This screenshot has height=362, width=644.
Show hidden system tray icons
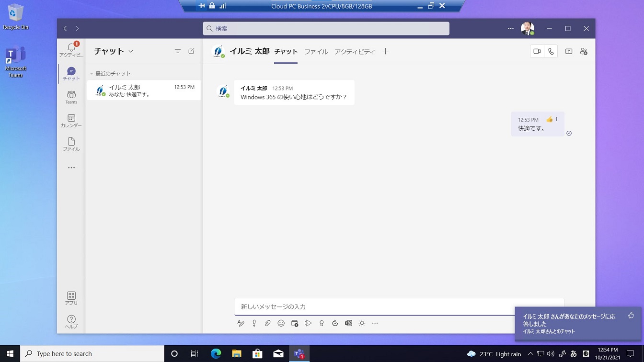point(530,354)
